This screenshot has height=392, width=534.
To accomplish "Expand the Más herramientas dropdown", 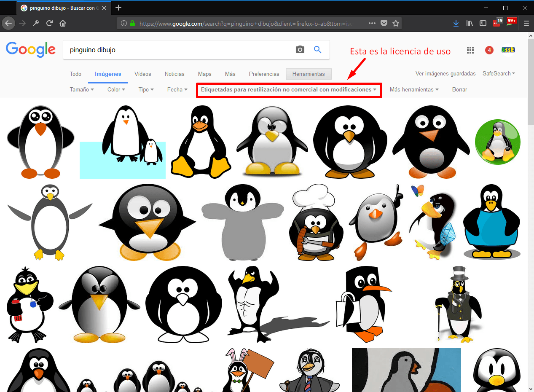I will click(x=414, y=89).
